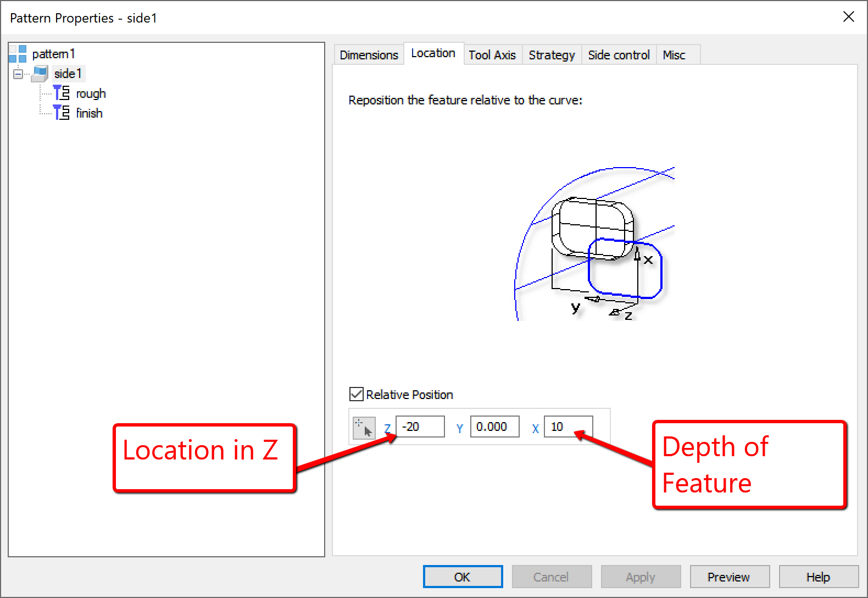Click the X depth input field

click(569, 427)
